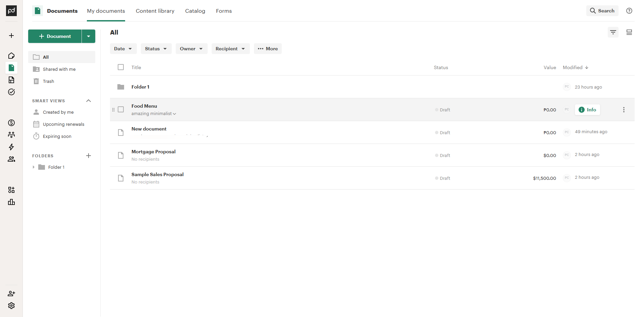Open the Contacts people icon in sidebar

(11, 159)
